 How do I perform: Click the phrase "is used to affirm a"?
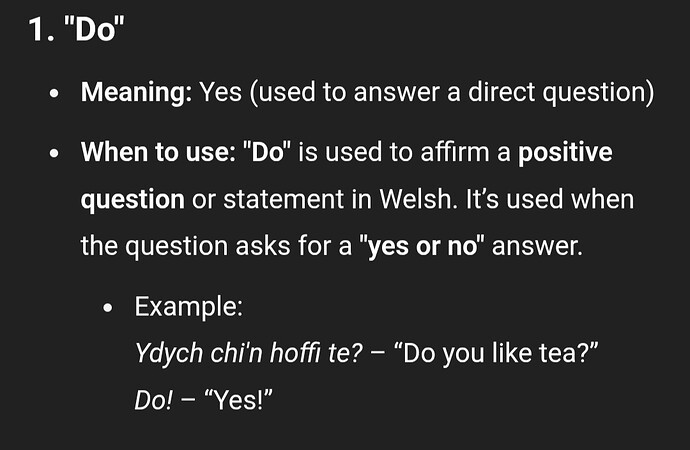(x=404, y=152)
